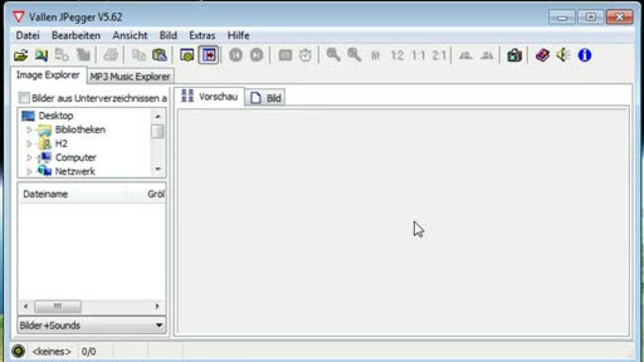Click the stopwatch timer toolbar icon

click(306, 56)
